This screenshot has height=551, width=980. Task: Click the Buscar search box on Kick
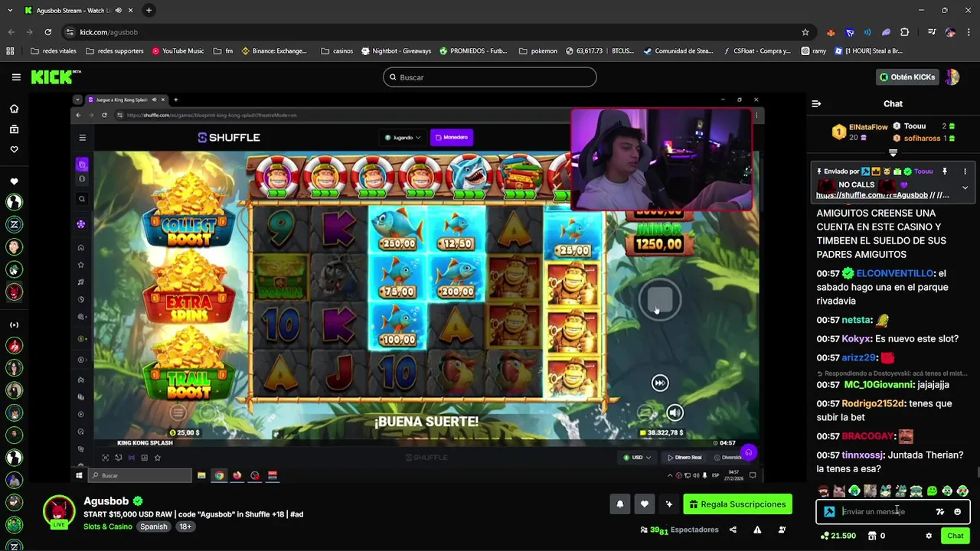490,77
